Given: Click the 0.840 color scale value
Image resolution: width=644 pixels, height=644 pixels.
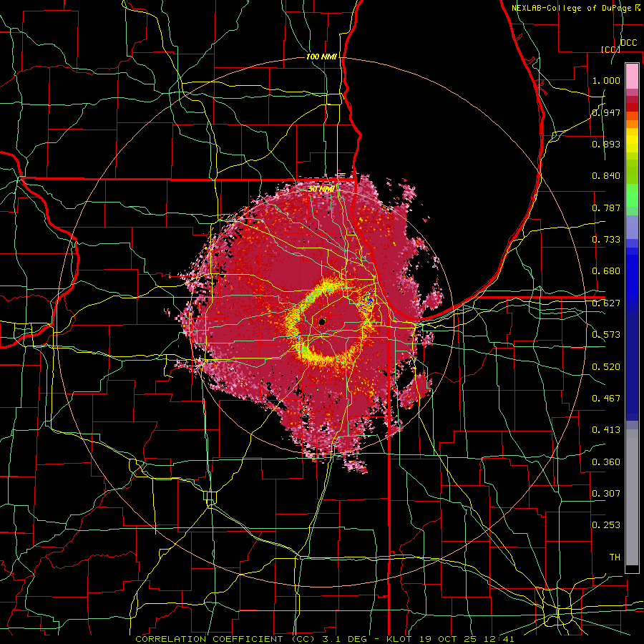Looking at the screenshot, I should [x=606, y=176].
